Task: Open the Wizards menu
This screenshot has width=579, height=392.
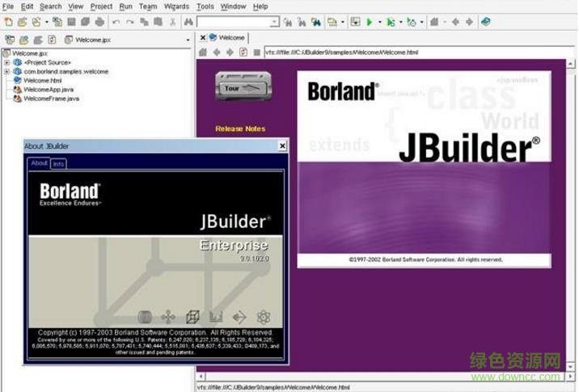Action: (176, 6)
